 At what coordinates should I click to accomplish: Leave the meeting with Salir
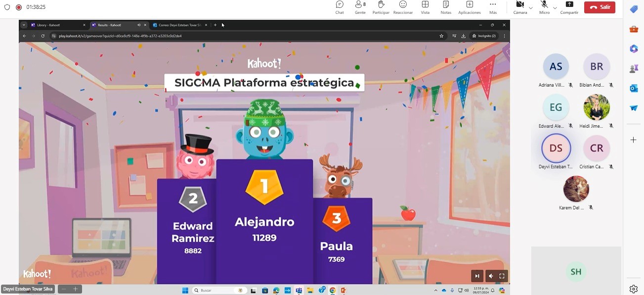600,7
